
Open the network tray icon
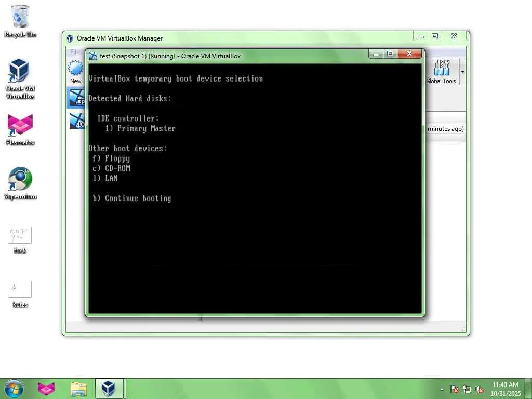coord(467,390)
